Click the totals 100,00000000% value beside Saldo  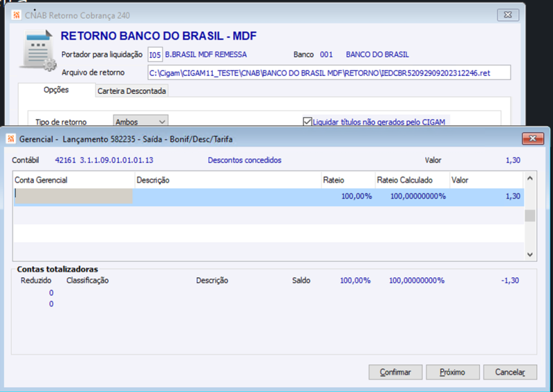(x=417, y=281)
